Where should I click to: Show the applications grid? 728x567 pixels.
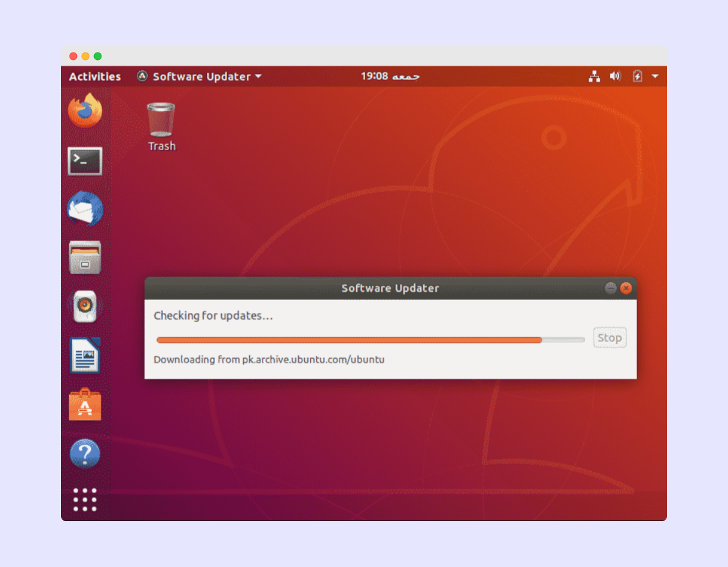click(84, 500)
